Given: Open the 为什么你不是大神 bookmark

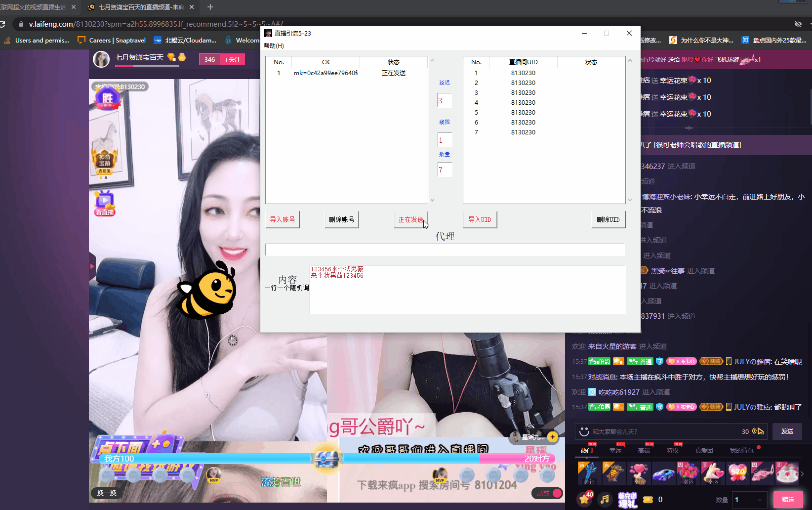Looking at the screenshot, I should 701,40.
